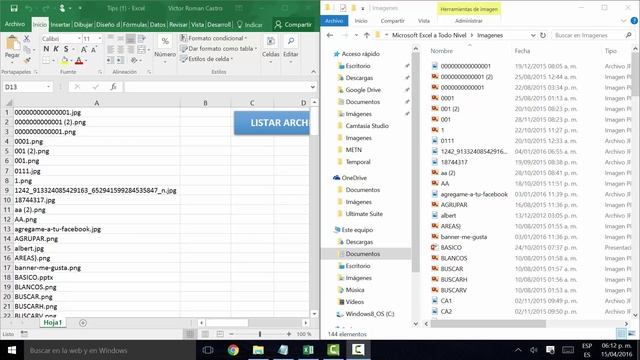640x360 pixels.
Task: Select Camtasia Studio folder in sidebar
Action: click(x=367, y=126)
